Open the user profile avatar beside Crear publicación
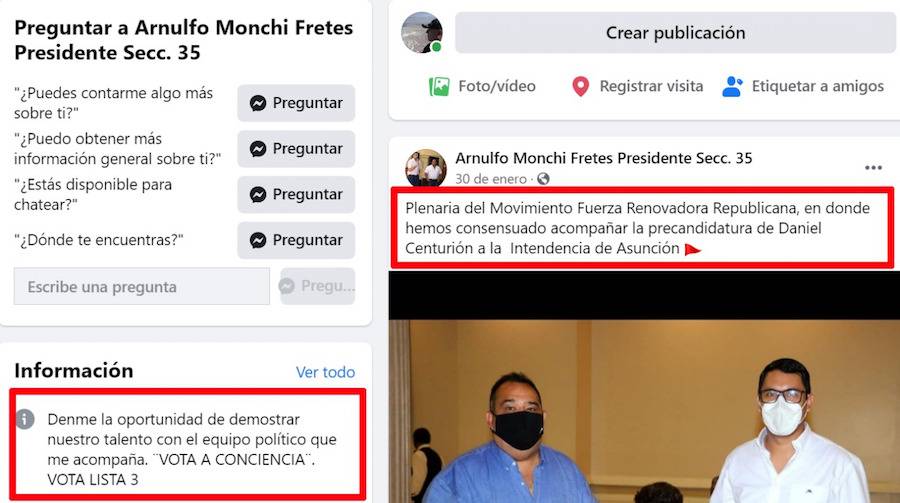The width and height of the screenshot is (900, 503). [x=422, y=33]
